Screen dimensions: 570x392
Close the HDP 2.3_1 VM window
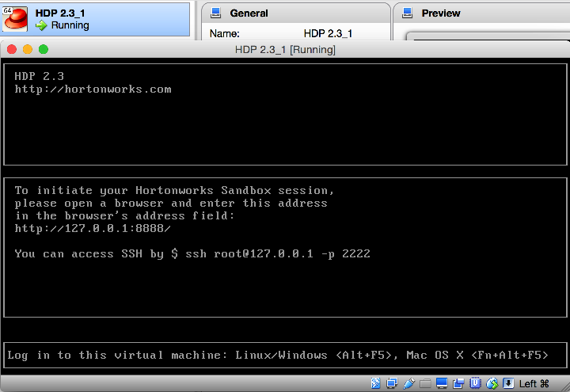click(12, 49)
